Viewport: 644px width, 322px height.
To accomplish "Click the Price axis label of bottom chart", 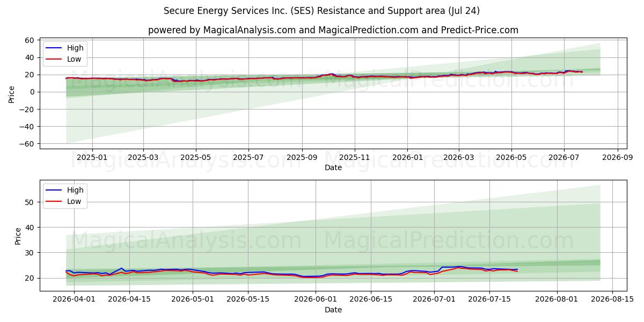I will click(18, 236).
